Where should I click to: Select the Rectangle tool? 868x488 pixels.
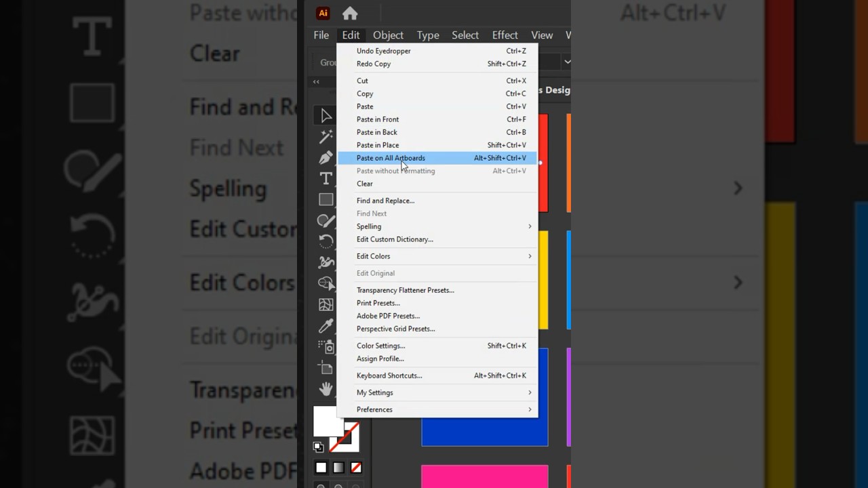pos(326,200)
